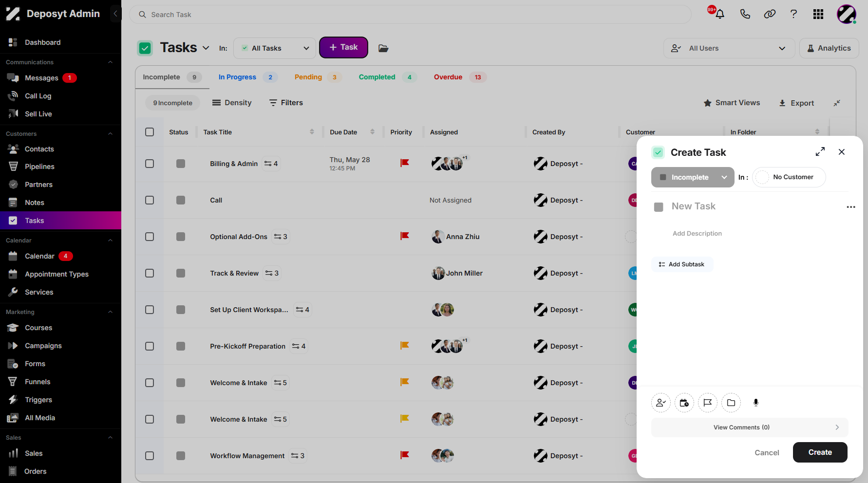Check the Optional Add-Ons row checkbox
The image size is (868, 483).
(150, 237)
